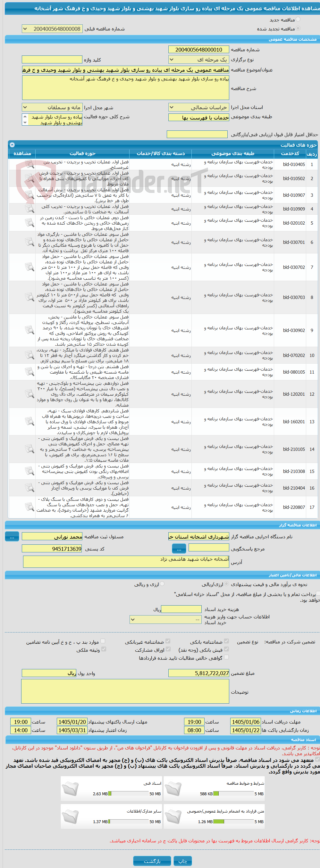Viewport: 320px width, 868px height.
Task: Open view icon for row bld-030902
Action: (30, 330)
